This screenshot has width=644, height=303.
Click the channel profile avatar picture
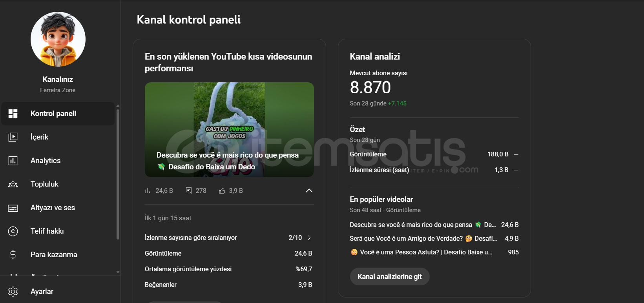pos(58,39)
